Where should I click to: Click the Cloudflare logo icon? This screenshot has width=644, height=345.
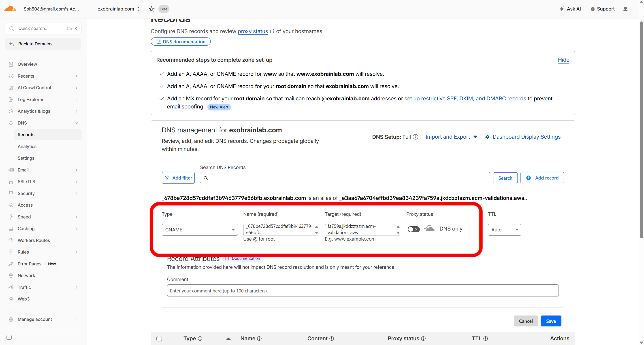coord(10,9)
